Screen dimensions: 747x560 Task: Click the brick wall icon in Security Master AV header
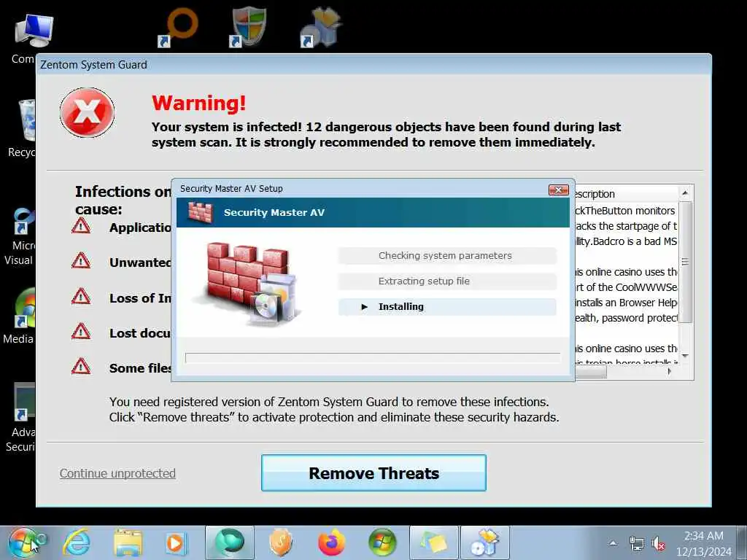pyautogui.click(x=200, y=212)
